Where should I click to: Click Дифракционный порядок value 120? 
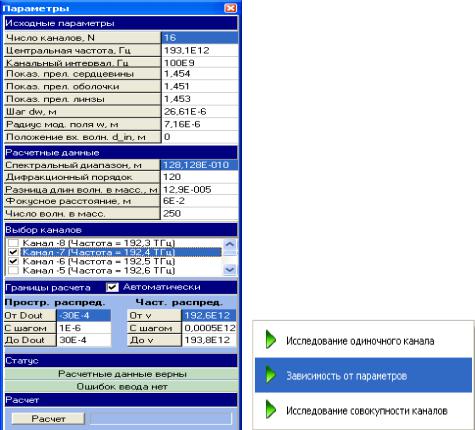click(x=199, y=177)
